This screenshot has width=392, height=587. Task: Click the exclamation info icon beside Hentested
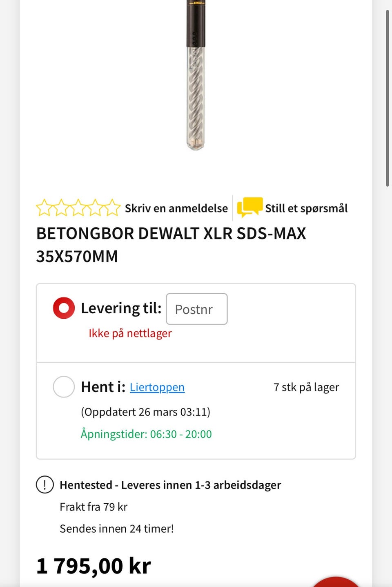(x=45, y=485)
